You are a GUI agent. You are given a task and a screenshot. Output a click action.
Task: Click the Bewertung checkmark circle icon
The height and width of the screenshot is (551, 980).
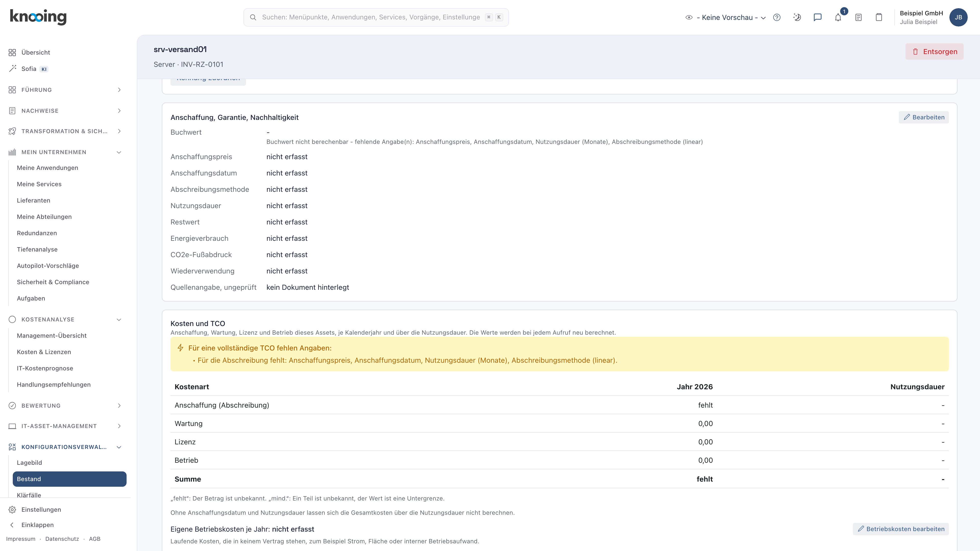click(12, 406)
